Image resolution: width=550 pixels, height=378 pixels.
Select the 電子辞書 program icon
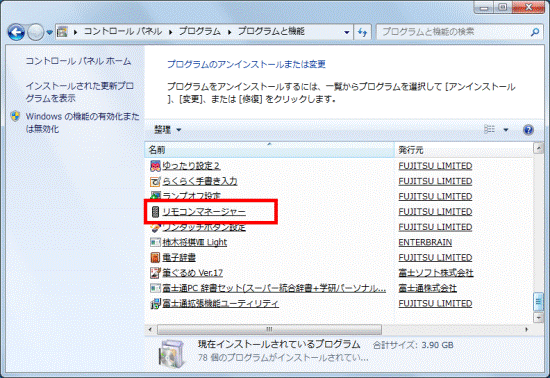pos(155,258)
